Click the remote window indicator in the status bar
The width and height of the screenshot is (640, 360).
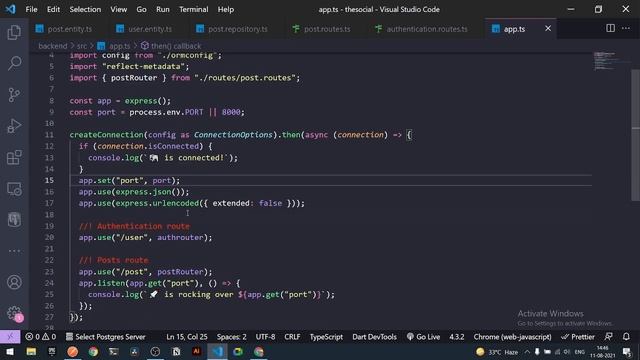(10, 337)
